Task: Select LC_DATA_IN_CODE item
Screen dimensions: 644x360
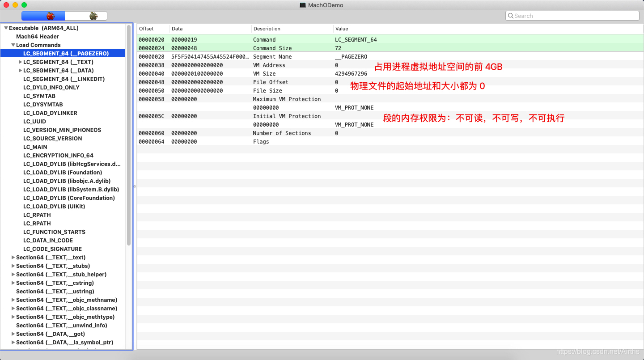Action: 48,240
